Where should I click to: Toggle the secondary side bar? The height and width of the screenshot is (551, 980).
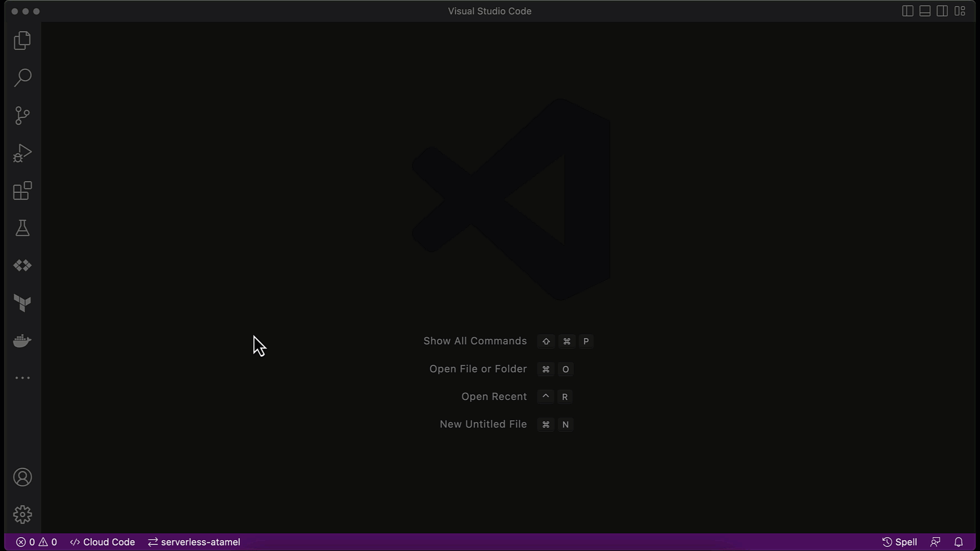(942, 11)
